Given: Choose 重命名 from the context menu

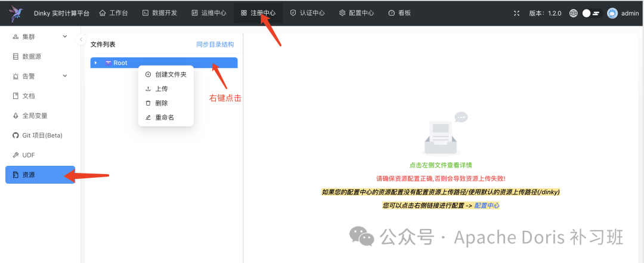Looking at the screenshot, I should click(x=166, y=117).
